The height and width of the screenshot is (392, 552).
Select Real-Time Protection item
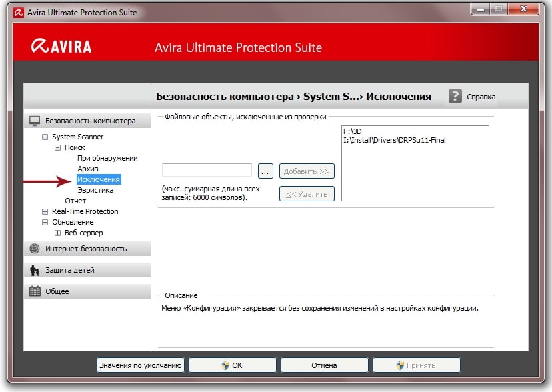tap(85, 211)
